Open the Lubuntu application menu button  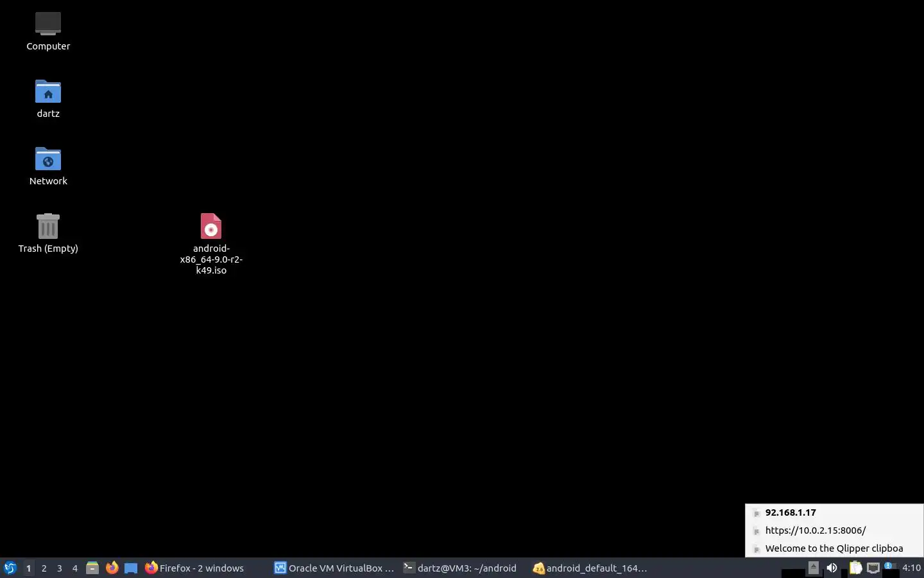click(10, 568)
